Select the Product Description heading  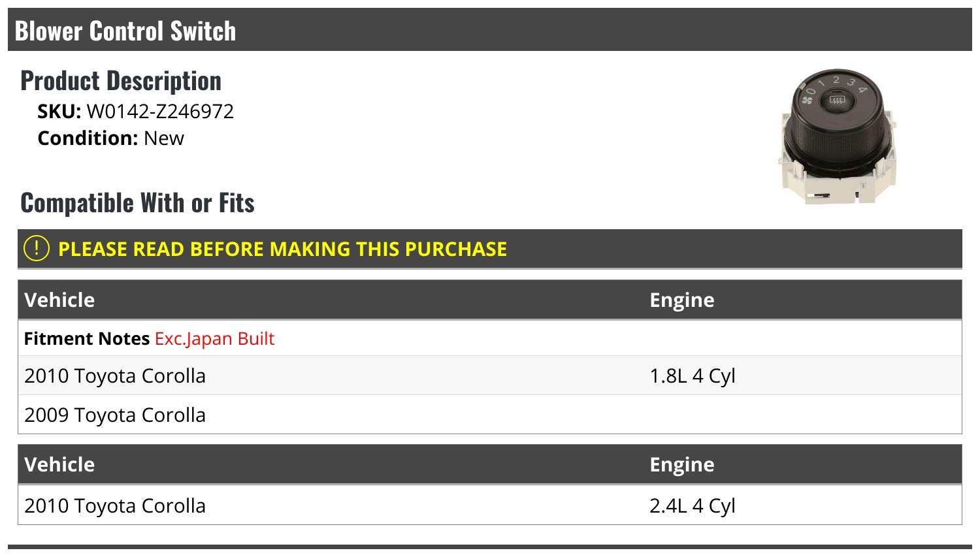121,81
